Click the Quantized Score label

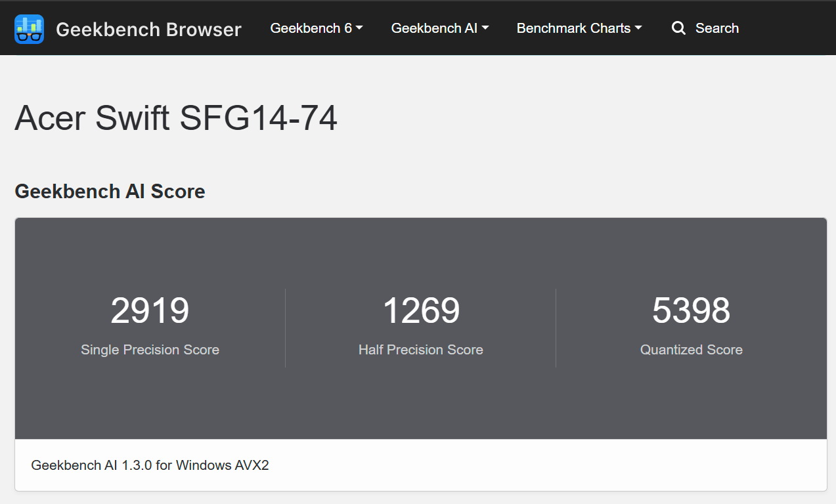coord(692,350)
